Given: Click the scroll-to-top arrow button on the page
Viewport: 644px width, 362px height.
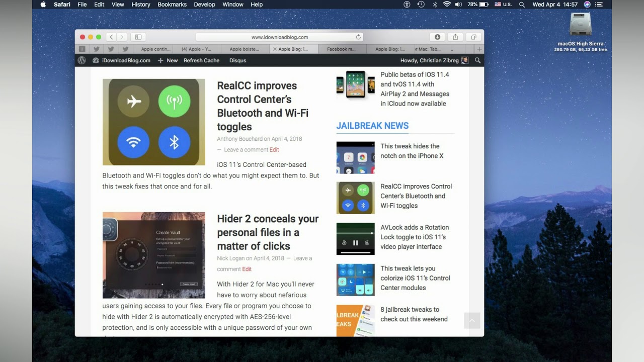Looking at the screenshot, I should pyautogui.click(x=472, y=321).
